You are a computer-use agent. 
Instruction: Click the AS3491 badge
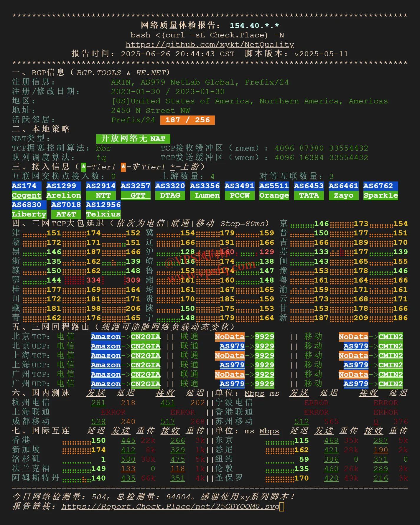tap(240, 186)
